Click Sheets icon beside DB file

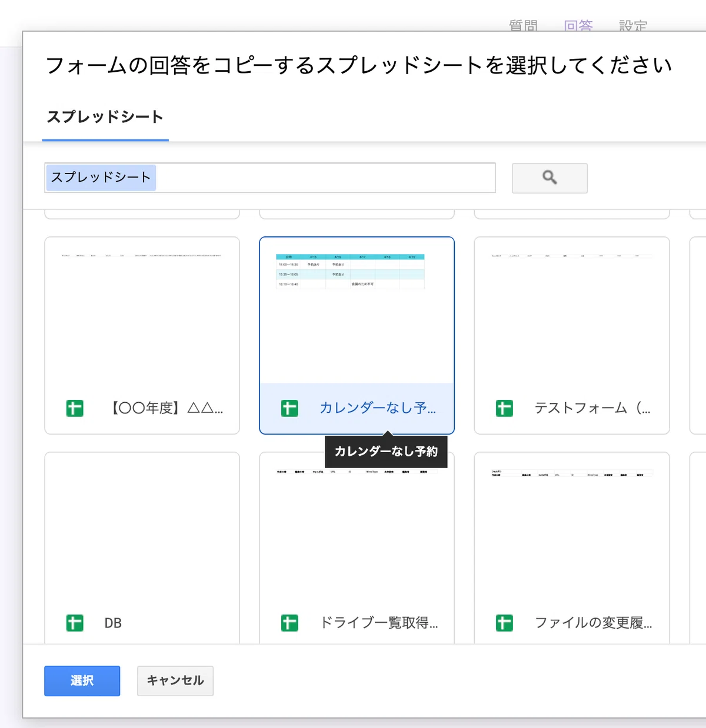pos(75,623)
